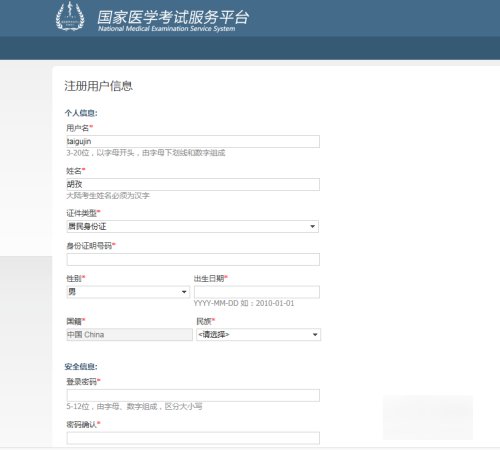500x450 pixels.
Task: Click the medical examination logo emblem
Action: (x=70, y=16)
